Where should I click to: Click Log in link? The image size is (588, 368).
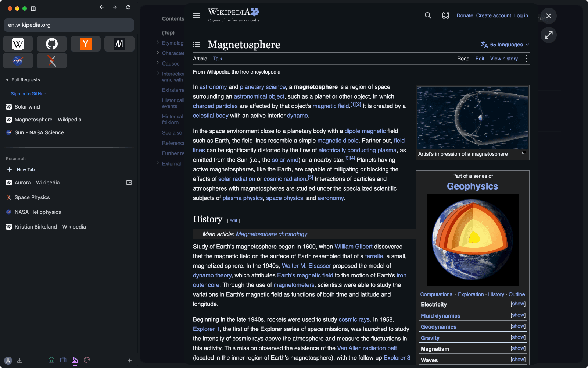click(x=521, y=15)
